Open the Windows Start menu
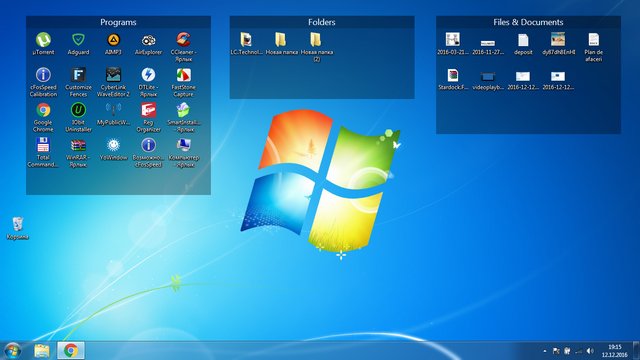The height and width of the screenshot is (360, 640). coord(12,351)
